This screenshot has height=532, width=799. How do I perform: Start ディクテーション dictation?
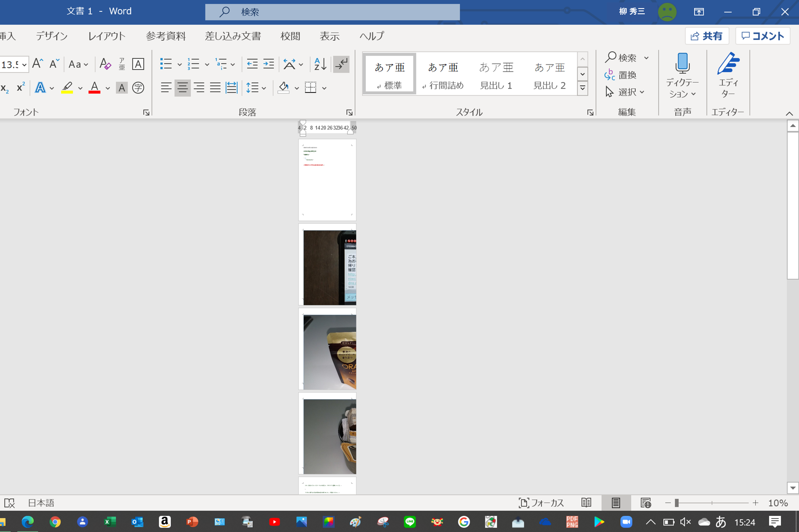pos(682,75)
